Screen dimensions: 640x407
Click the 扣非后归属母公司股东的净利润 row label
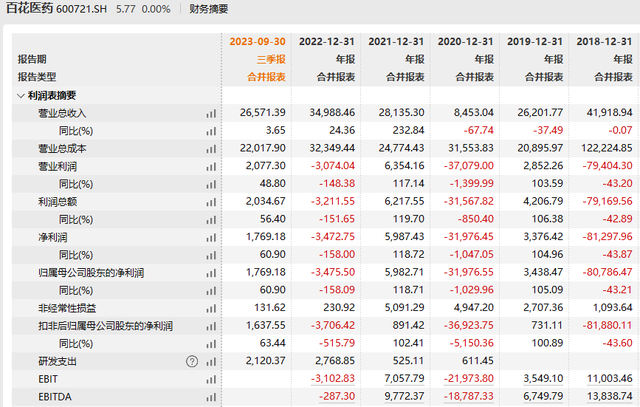tap(105, 326)
